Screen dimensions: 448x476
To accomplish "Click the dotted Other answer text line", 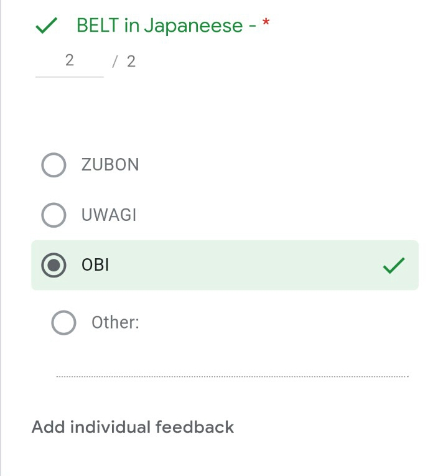I will tap(232, 376).
